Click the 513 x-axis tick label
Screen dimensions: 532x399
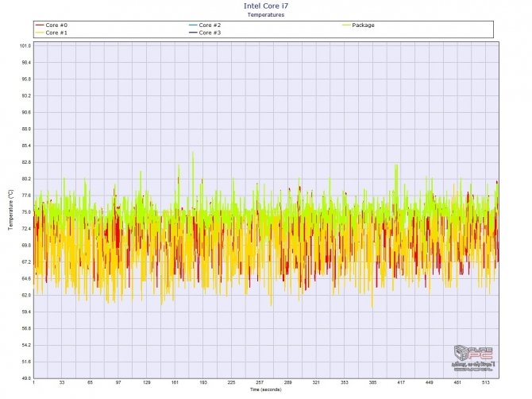(x=486, y=382)
